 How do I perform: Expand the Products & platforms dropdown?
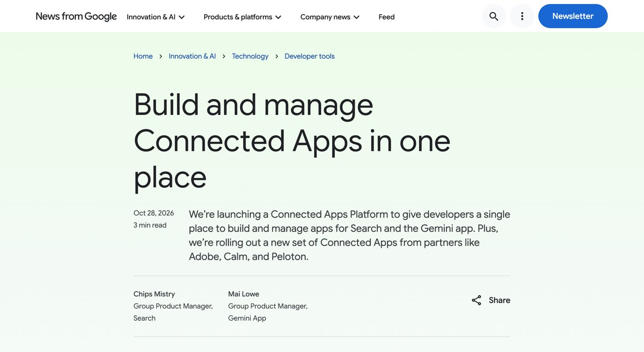click(x=242, y=17)
